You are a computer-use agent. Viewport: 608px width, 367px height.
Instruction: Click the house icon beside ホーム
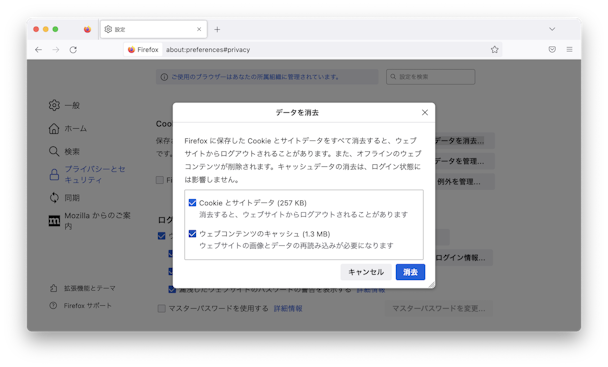(x=54, y=128)
